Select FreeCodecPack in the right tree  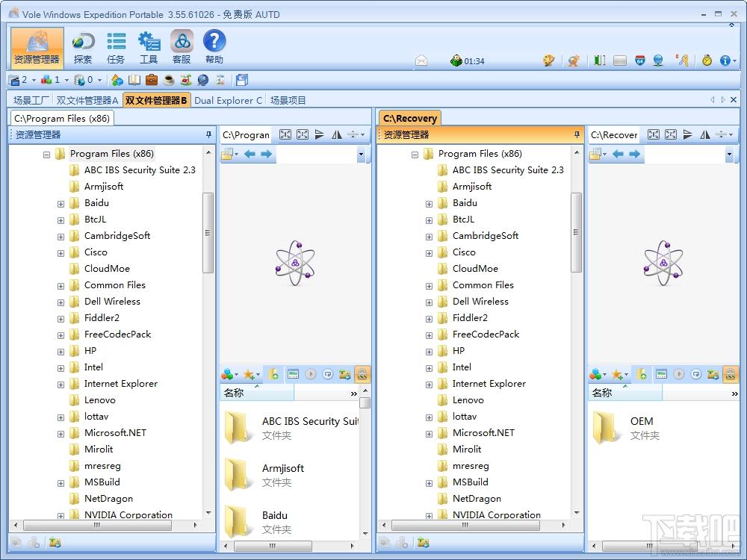[x=486, y=335]
